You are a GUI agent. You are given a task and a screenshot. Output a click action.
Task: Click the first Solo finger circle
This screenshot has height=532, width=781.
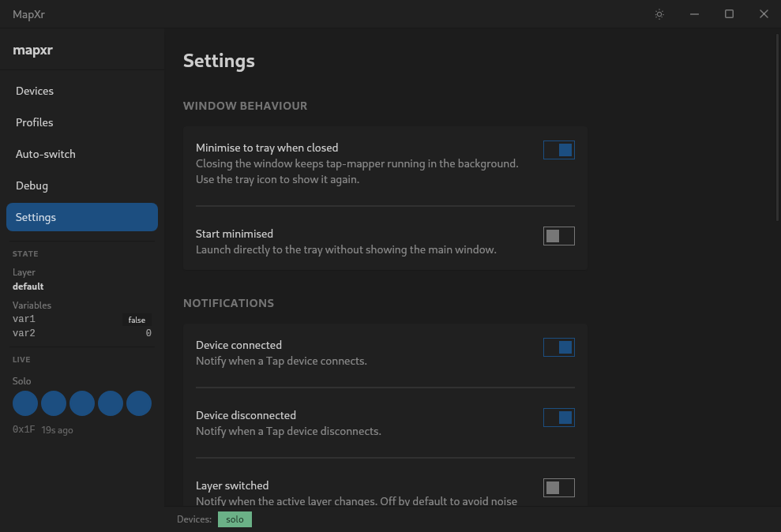(x=25, y=403)
